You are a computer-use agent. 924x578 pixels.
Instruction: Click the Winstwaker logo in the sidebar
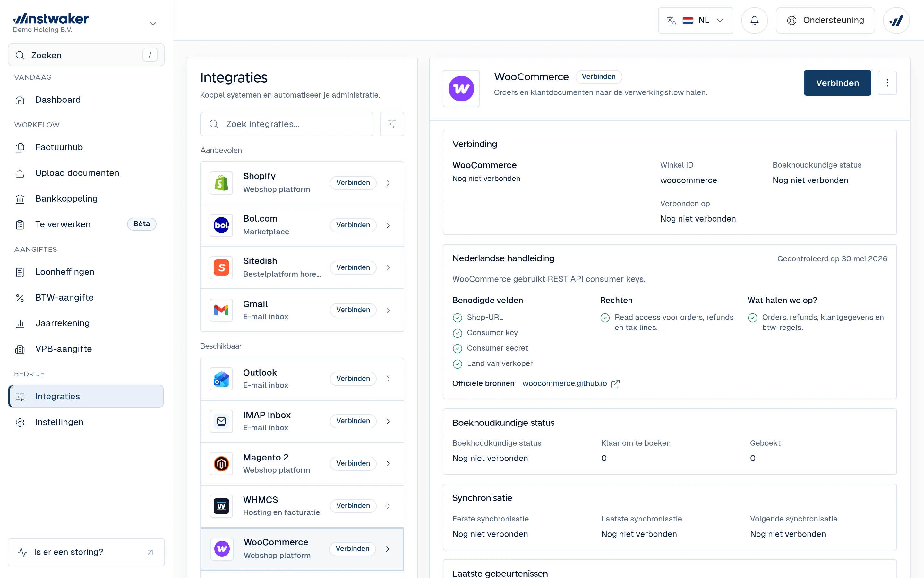tap(50, 18)
